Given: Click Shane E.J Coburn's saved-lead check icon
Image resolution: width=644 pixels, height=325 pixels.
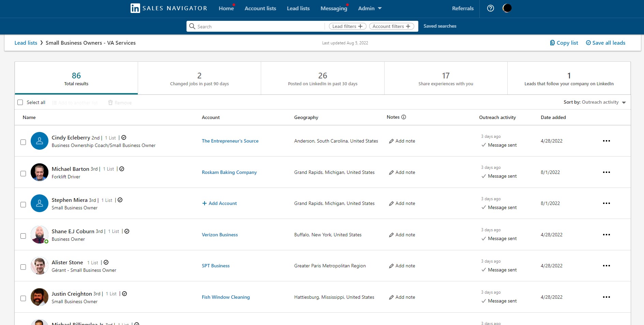Looking at the screenshot, I should click(x=127, y=231).
